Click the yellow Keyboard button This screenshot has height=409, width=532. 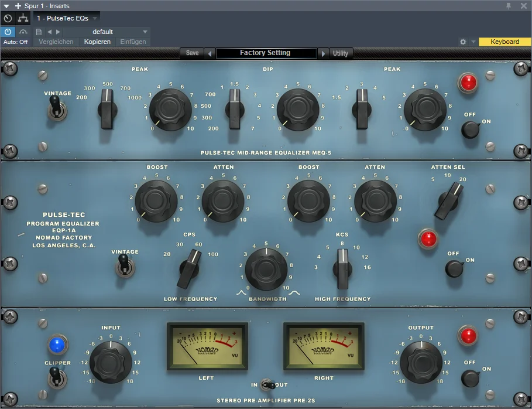(505, 42)
